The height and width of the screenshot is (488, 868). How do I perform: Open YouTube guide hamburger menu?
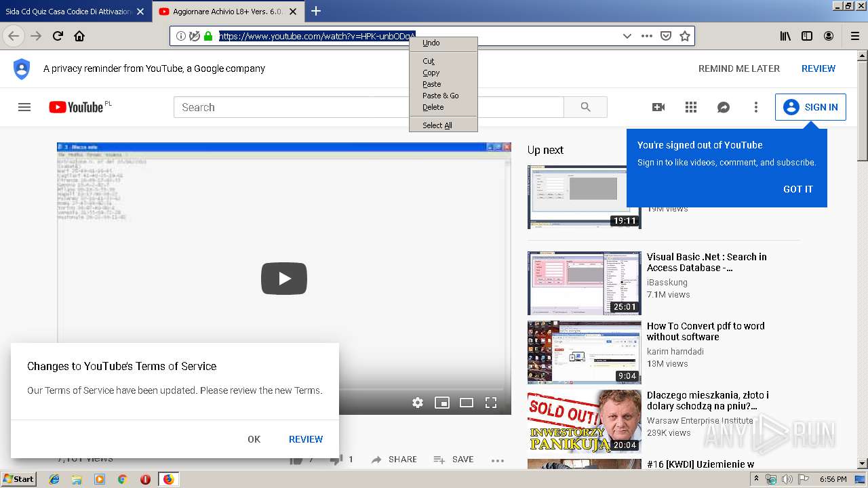tap(24, 107)
